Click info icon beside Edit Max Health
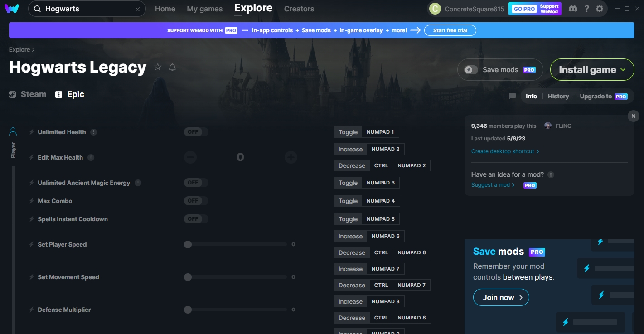Screen dimensions: 644x334 tap(91, 157)
